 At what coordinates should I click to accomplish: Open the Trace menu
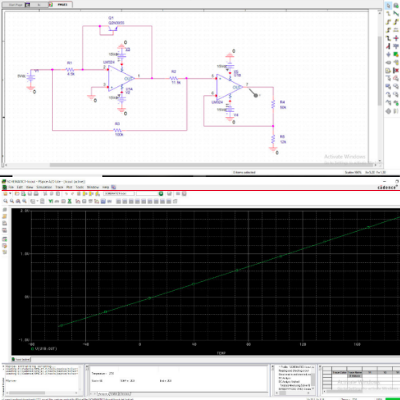59,187
